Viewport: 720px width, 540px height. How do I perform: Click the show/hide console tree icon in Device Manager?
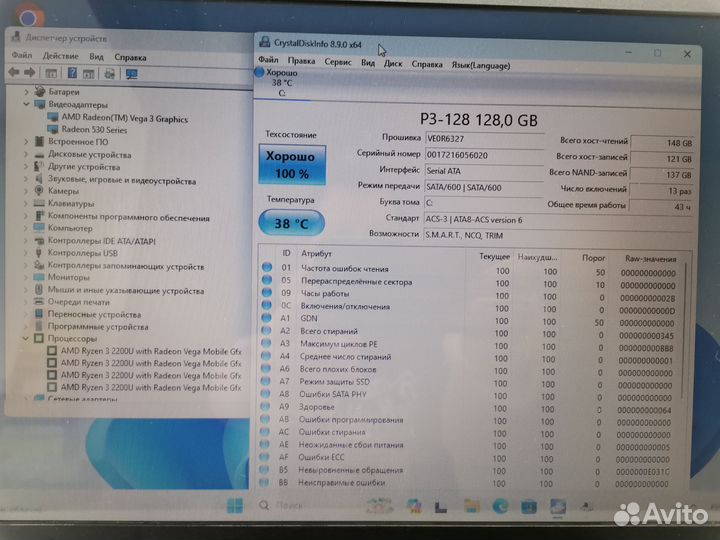[x=51, y=73]
